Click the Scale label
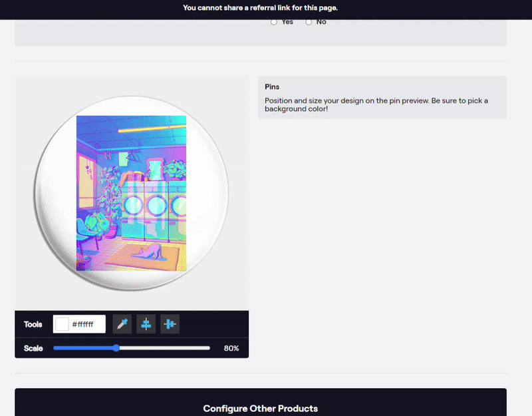 pyautogui.click(x=33, y=348)
